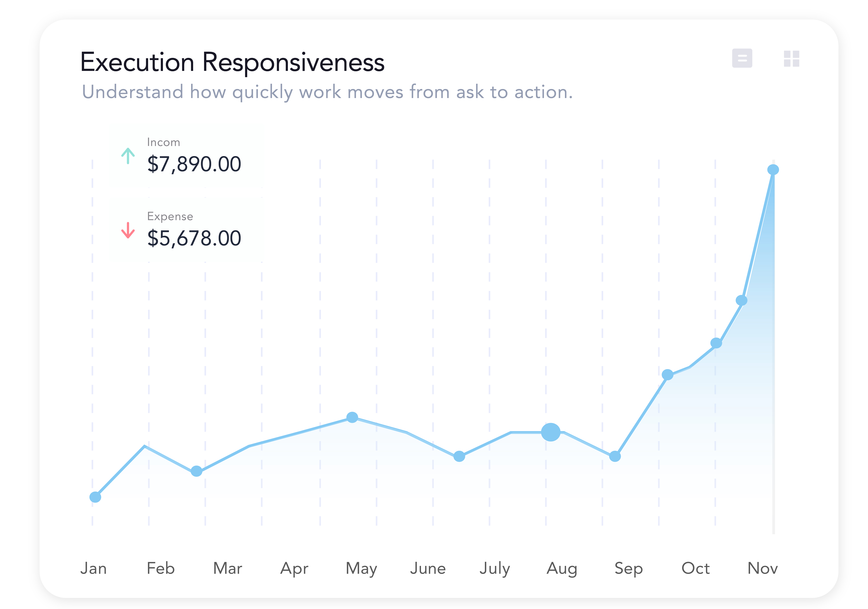Click the green income up arrow
The height and width of the screenshot is (609, 868).
tap(128, 156)
